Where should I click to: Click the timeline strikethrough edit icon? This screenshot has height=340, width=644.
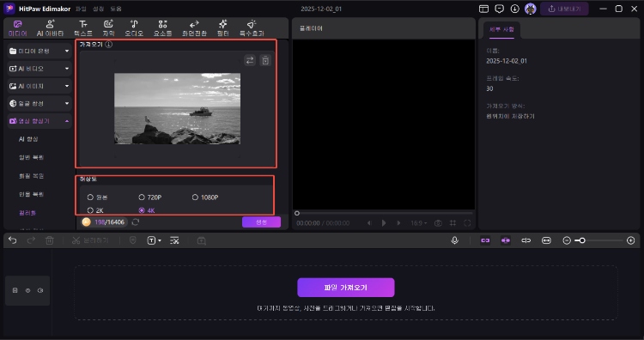(x=174, y=240)
